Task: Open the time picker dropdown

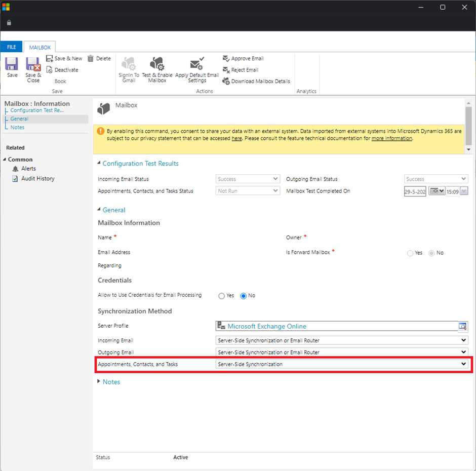Action: pyautogui.click(x=464, y=191)
